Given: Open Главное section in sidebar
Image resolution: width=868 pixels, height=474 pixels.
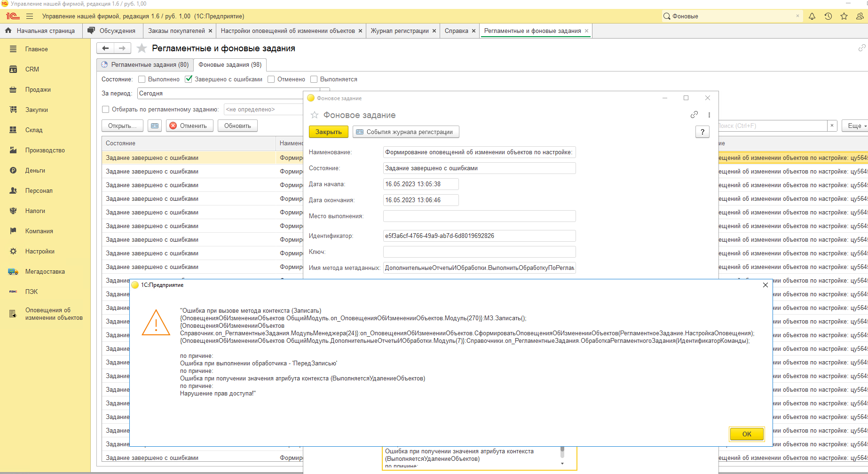Looking at the screenshot, I should click(x=37, y=49).
